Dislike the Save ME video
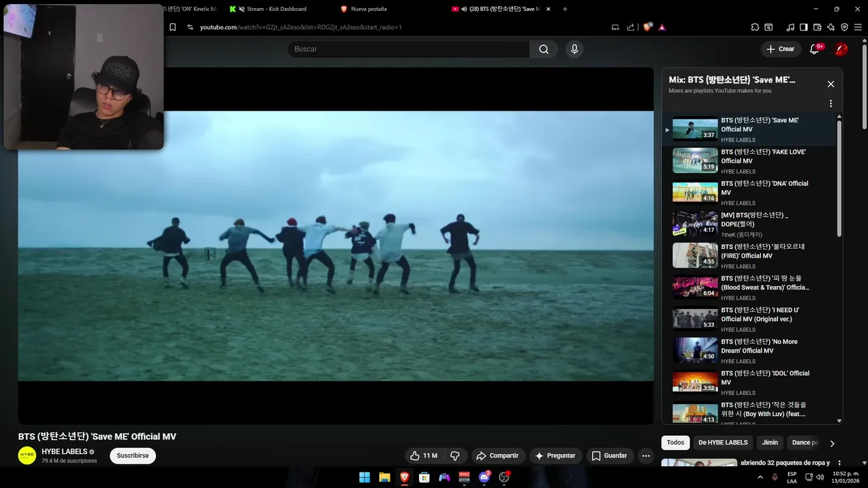The width and height of the screenshot is (868, 488). pos(455,455)
